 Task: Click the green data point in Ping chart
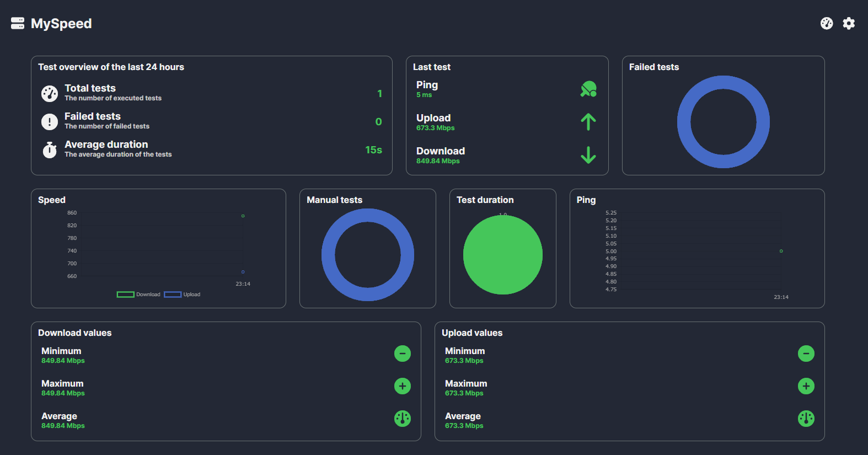tap(781, 251)
